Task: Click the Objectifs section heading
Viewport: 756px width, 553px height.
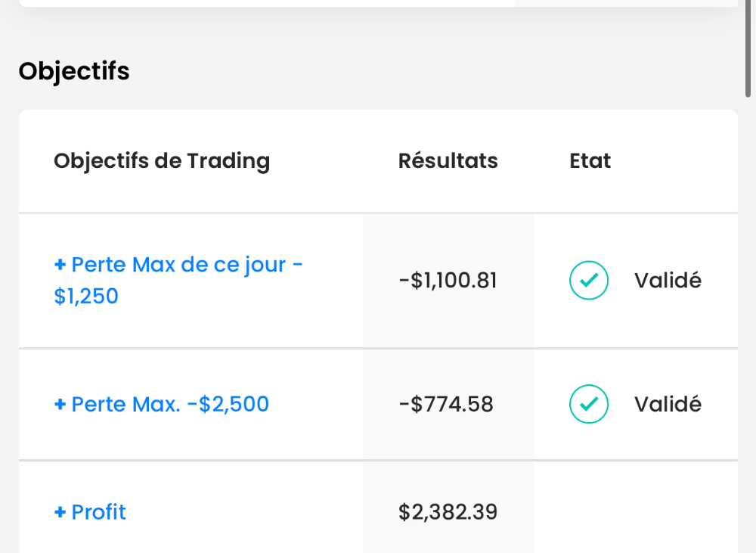Action: pos(74,71)
